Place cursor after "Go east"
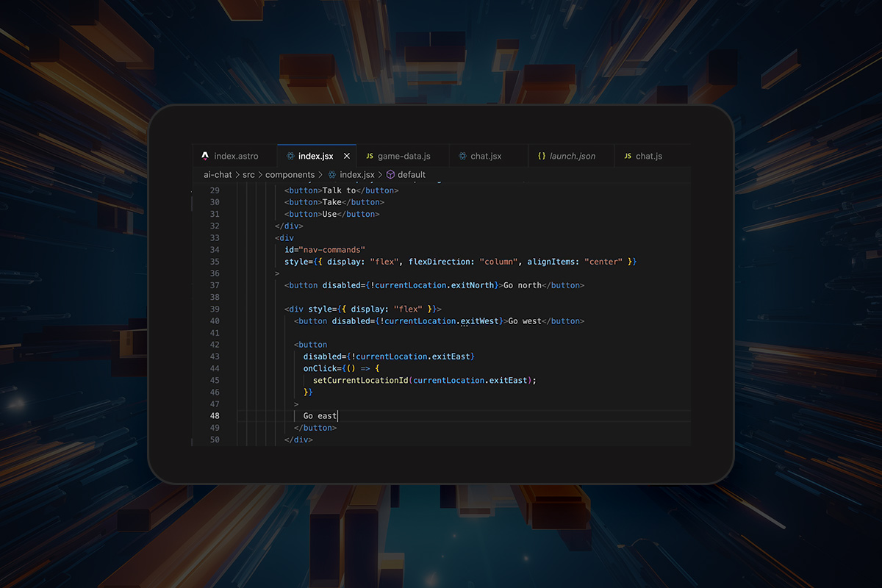The width and height of the screenshot is (882, 588). (x=337, y=416)
